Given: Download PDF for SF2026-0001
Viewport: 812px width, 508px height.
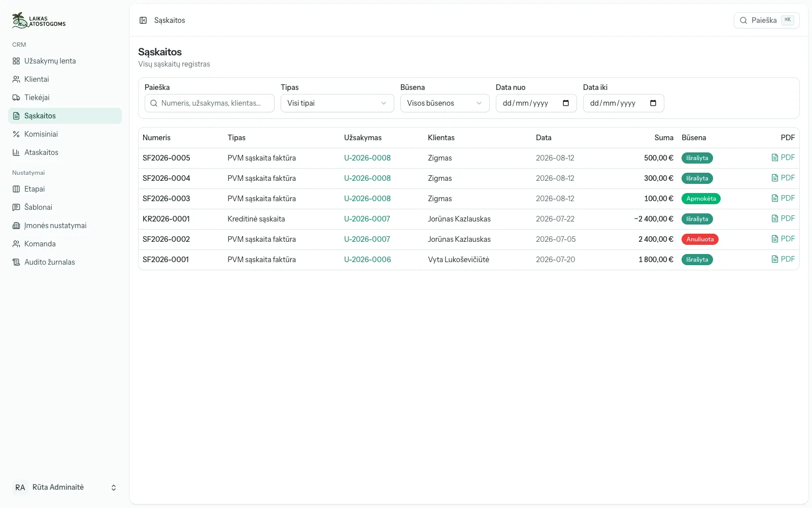Looking at the screenshot, I should pos(783,259).
